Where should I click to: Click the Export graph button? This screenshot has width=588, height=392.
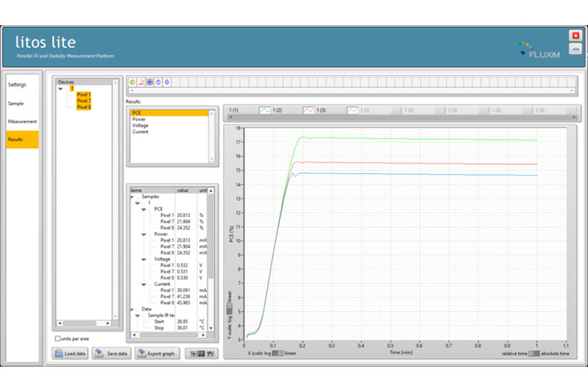(156, 353)
